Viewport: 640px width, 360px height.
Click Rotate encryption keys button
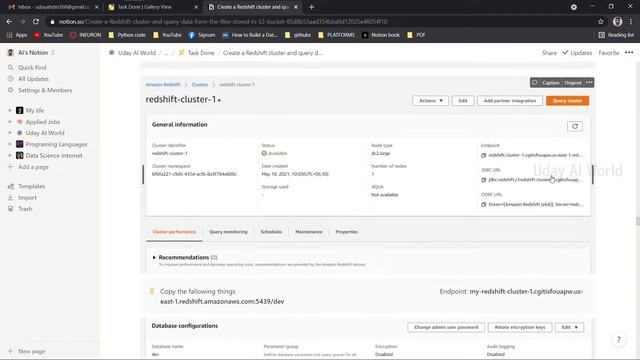pos(520,327)
